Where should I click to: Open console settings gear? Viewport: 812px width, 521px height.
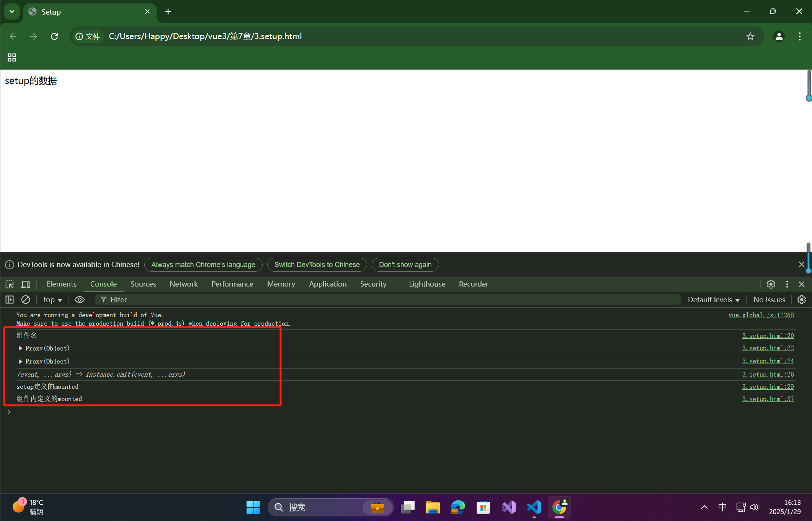[802, 300]
